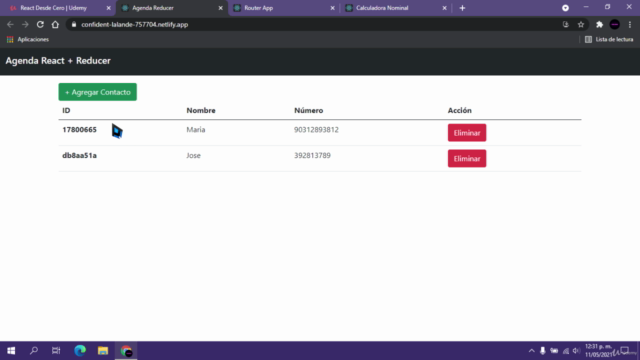Click the browser back arrow
The width and height of the screenshot is (640, 360).
click(10, 24)
